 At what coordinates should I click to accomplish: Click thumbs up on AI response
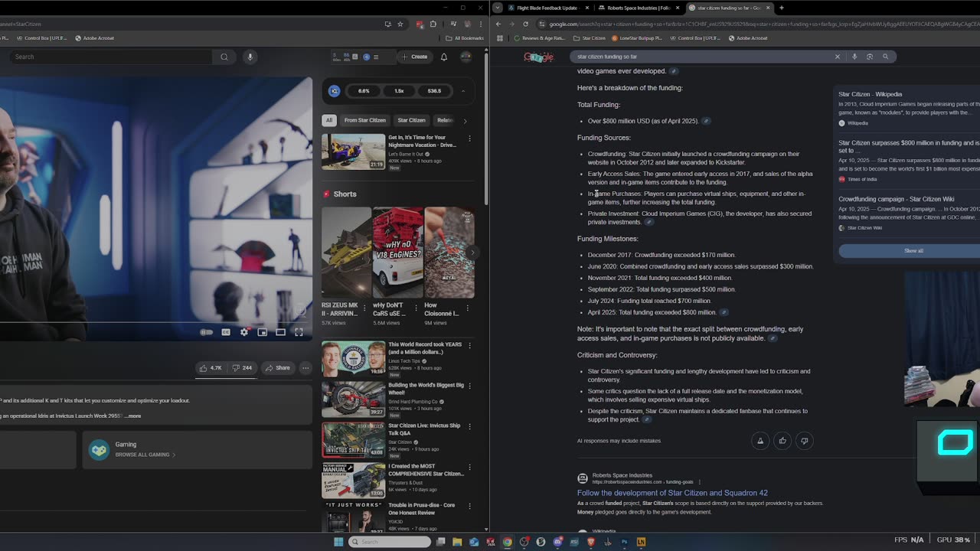[x=782, y=441]
